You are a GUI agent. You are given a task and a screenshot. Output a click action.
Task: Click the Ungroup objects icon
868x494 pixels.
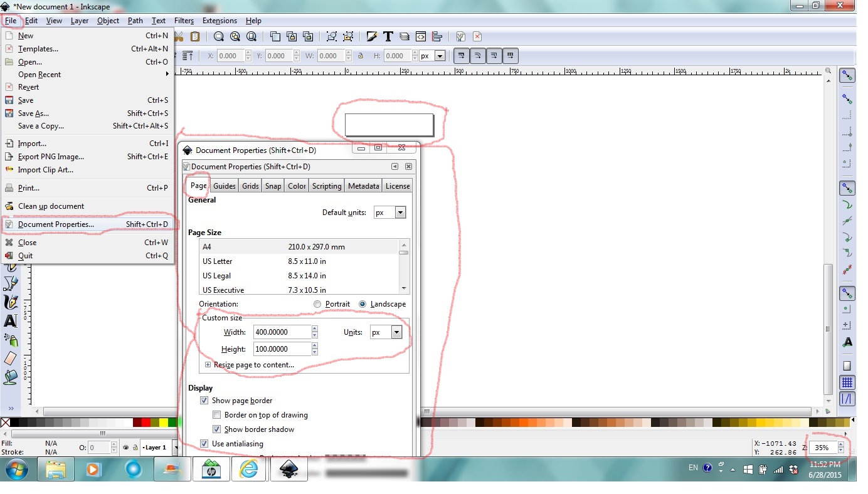(348, 36)
